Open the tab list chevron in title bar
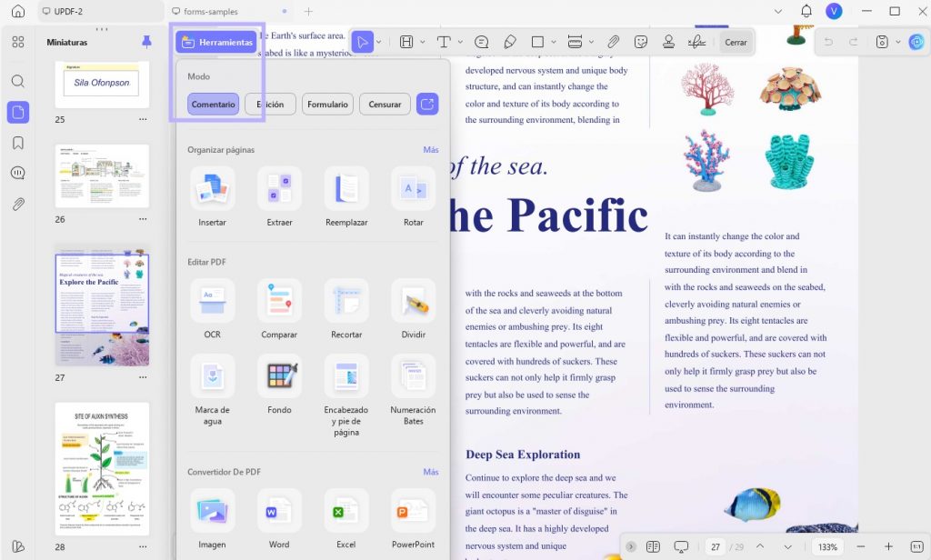Image resolution: width=931 pixels, height=560 pixels. 778,11
